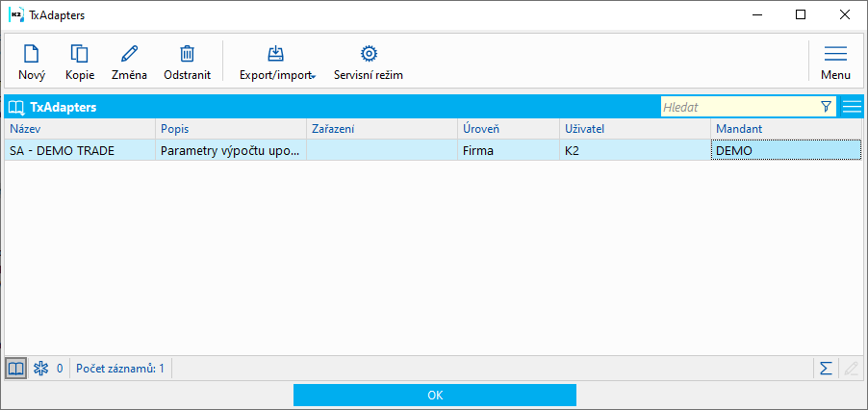Screen dimensions: 868x410
Task: Toggle the book view button in status bar
Action: point(16,368)
